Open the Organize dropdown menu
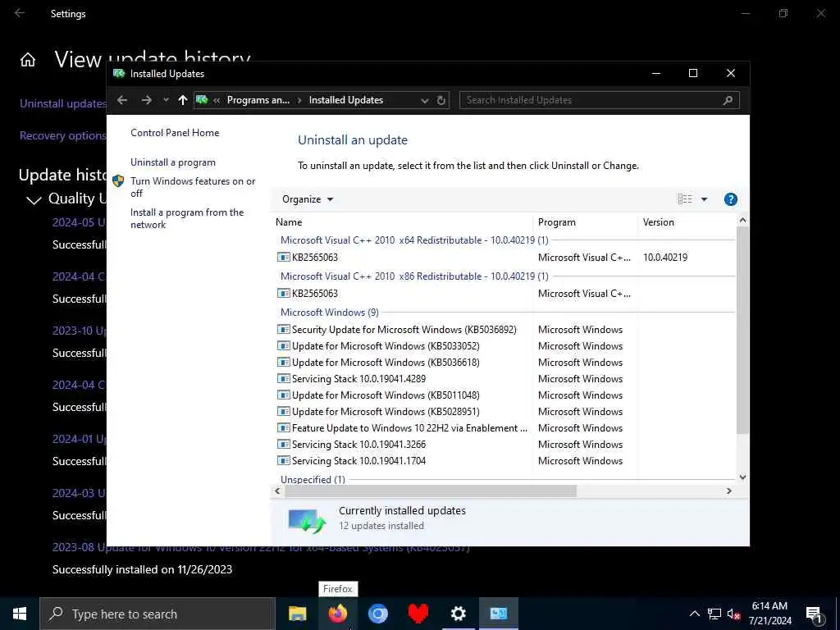The height and width of the screenshot is (630, 840). coord(308,199)
